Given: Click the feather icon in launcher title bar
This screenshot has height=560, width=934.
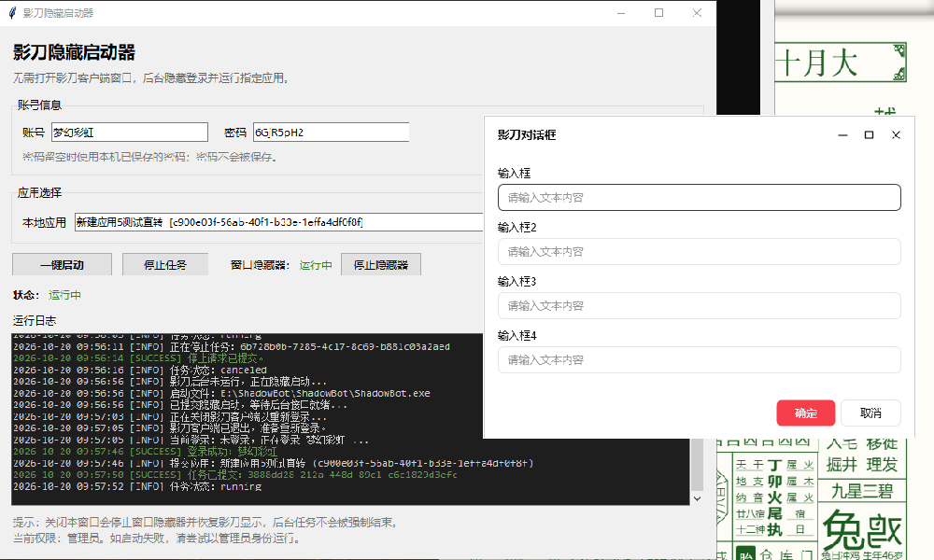Looking at the screenshot, I should (x=12, y=12).
